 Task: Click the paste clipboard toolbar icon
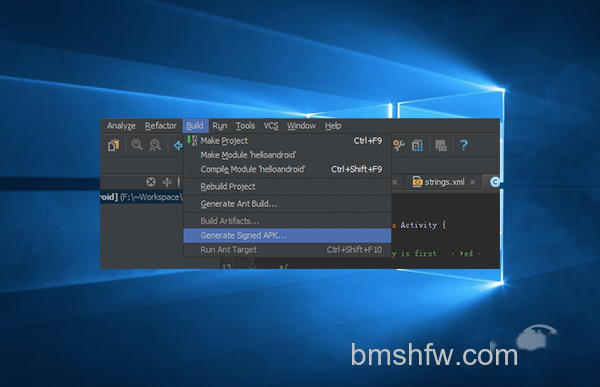click(114, 145)
